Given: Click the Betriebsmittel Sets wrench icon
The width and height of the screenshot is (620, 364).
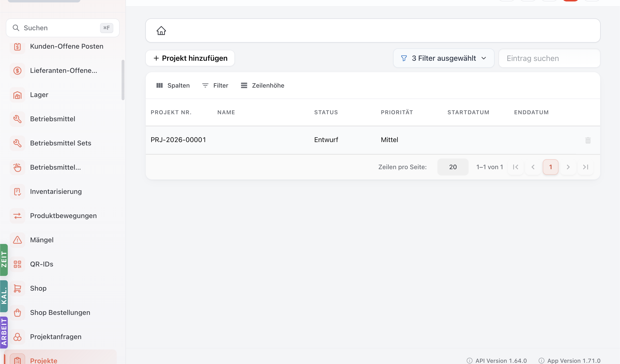Looking at the screenshot, I should (17, 143).
